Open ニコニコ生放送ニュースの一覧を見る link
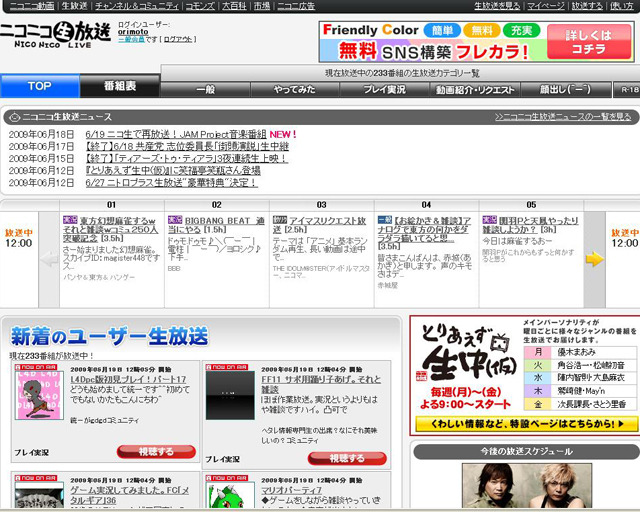This screenshot has height=512, width=640. pyautogui.click(x=563, y=117)
